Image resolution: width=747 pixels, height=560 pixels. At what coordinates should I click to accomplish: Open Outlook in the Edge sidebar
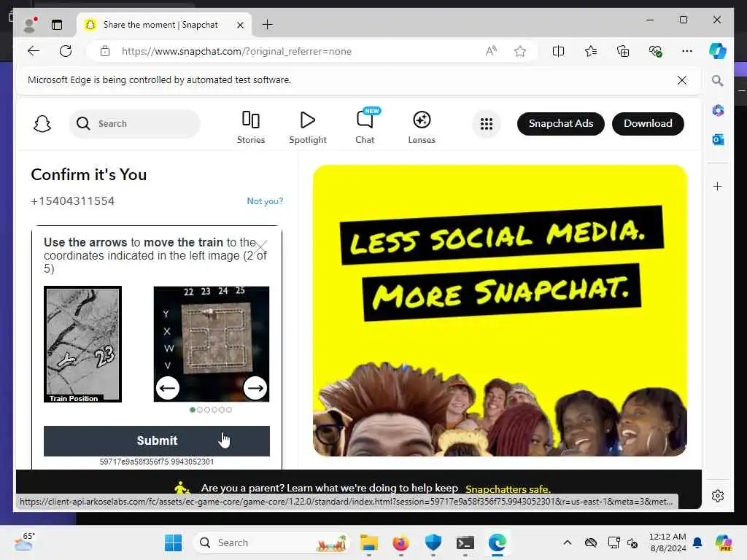tap(718, 139)
